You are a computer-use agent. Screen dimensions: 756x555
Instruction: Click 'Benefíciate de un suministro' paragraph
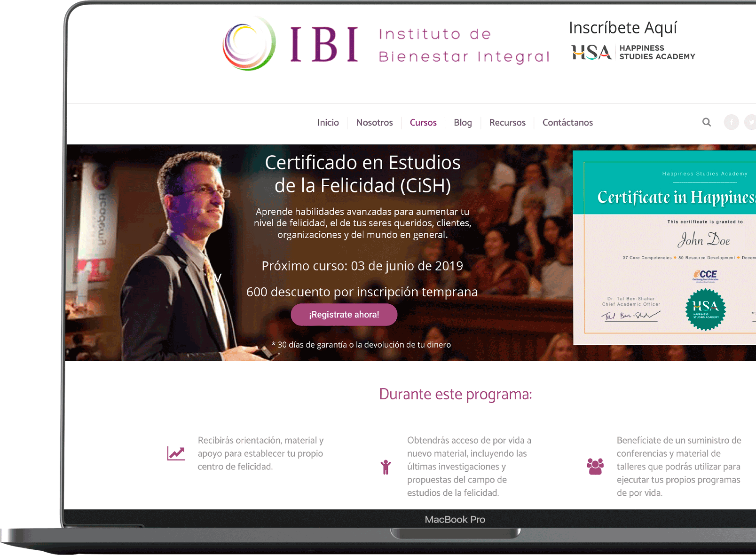tap(679, 467)
